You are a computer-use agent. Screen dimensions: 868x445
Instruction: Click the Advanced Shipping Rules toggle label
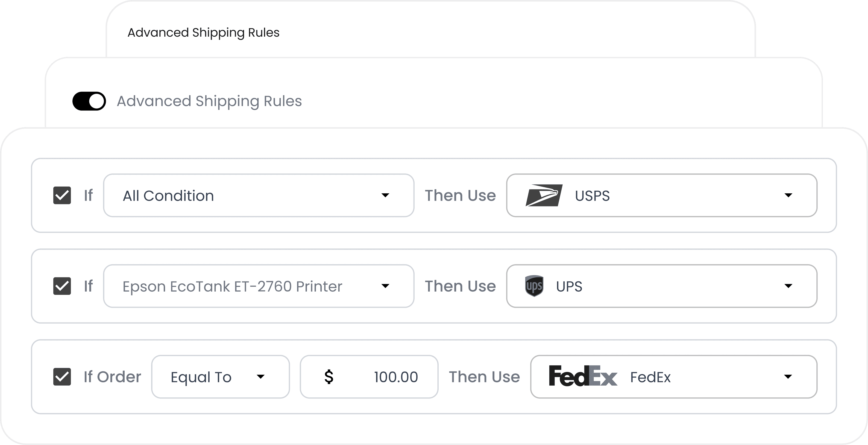coord(209,101)
